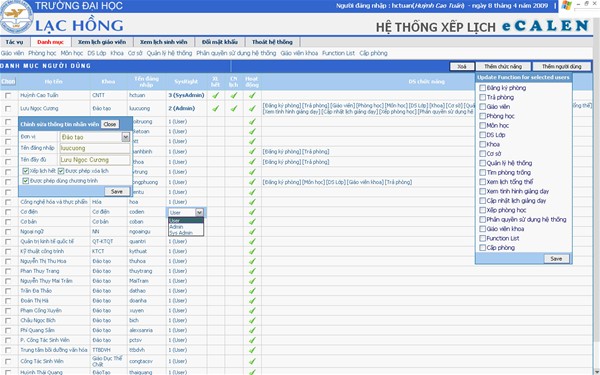Click the Thêm người dùng button
The height and width of the screenshot is (375, 600).
coord(561,67)
